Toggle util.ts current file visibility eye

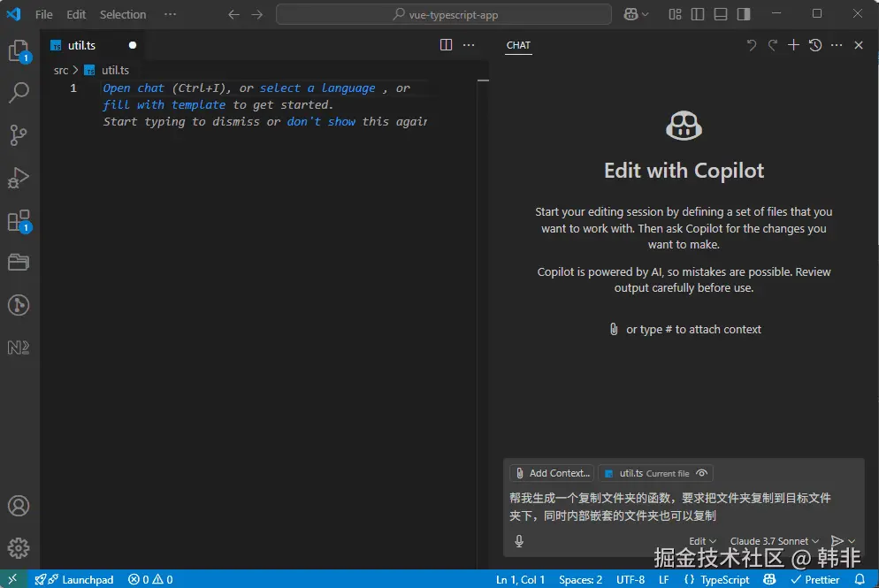click(x=701, y=473)
